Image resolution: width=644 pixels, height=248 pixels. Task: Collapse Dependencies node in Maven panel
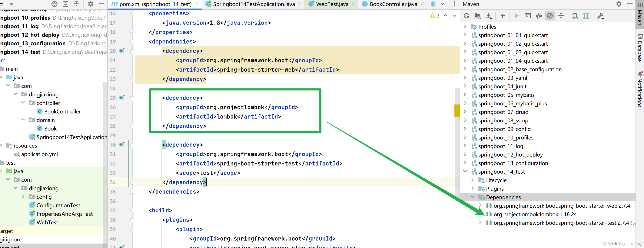point(472,197)
